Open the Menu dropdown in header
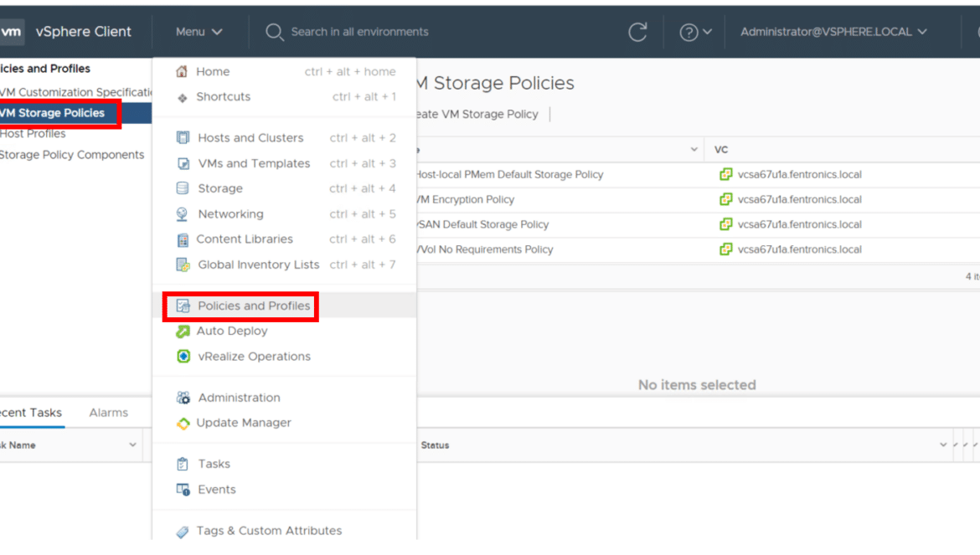Screen dimensions: 980x555 click(199, 32)
